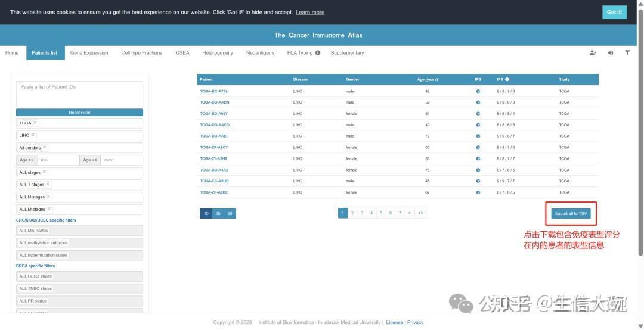Open the ALL TNBC states select box
Image resolution: width=644 pixels, height=330 pixels.
(80, 288)
